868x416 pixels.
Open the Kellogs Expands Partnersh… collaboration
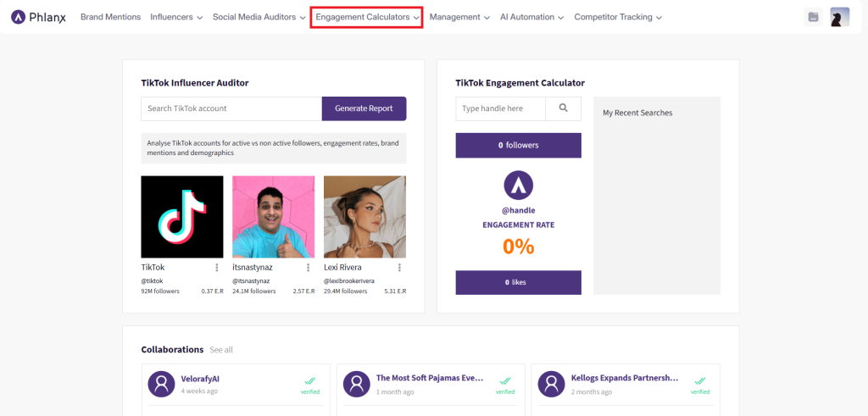pyautogui.click(x=625, y=379)
